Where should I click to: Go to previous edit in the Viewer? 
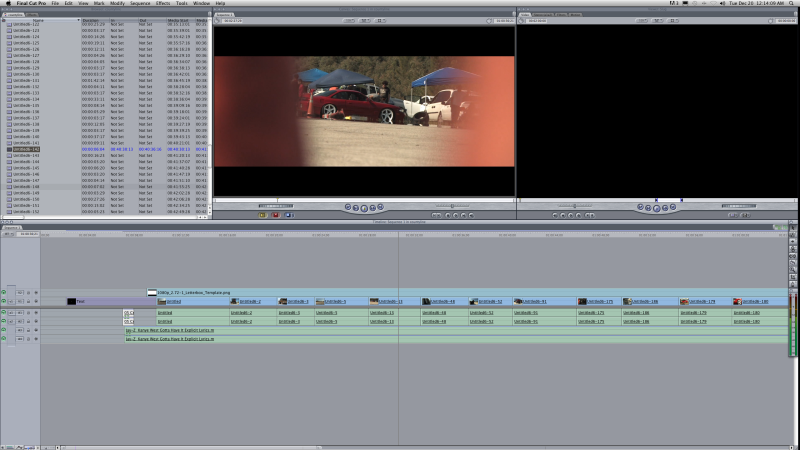640,207
